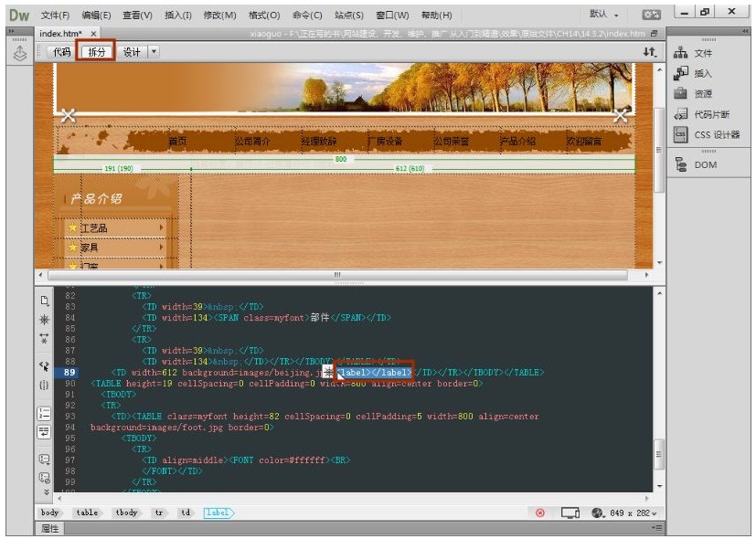The image size is (756, 539).
Task: Open the 站点(S) menu
Action: (348, 16)
